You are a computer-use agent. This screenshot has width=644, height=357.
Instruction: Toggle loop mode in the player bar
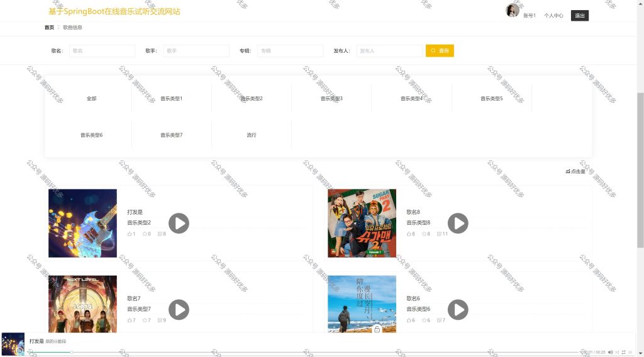click(623, 352)
